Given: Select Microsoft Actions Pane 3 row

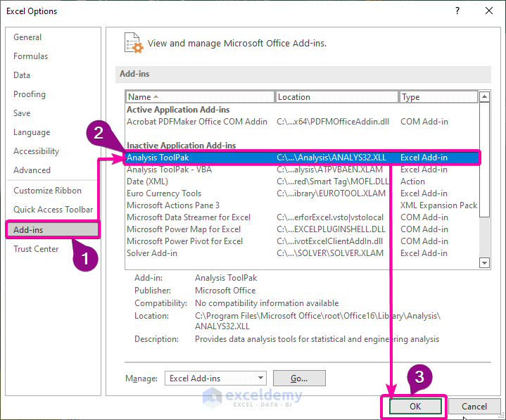Looking at the screenshot, I should 302,205.
